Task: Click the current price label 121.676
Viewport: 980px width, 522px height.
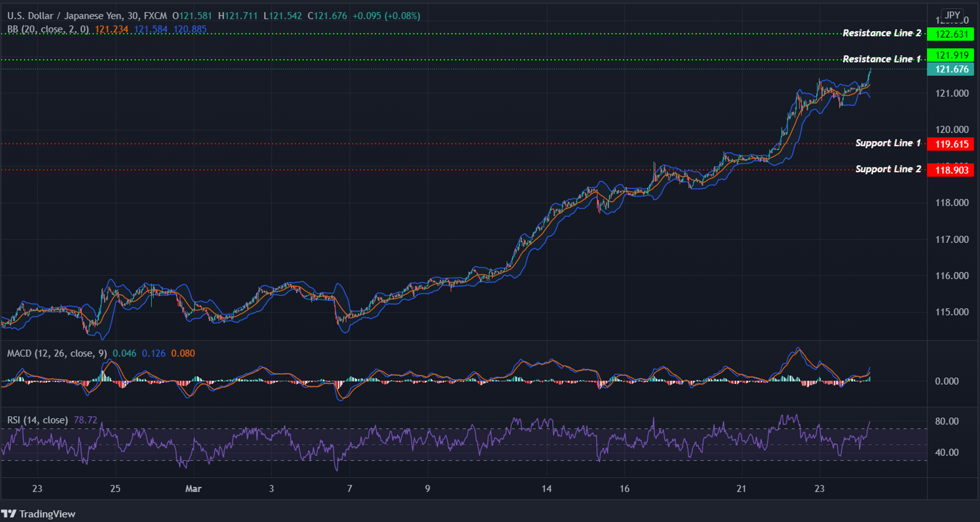Action: coord(950,69)
